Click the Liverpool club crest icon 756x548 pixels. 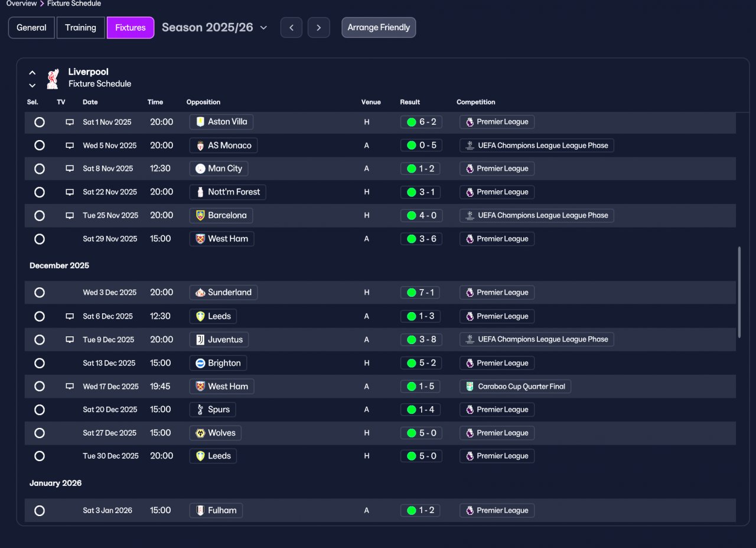[x=53, y=78]
